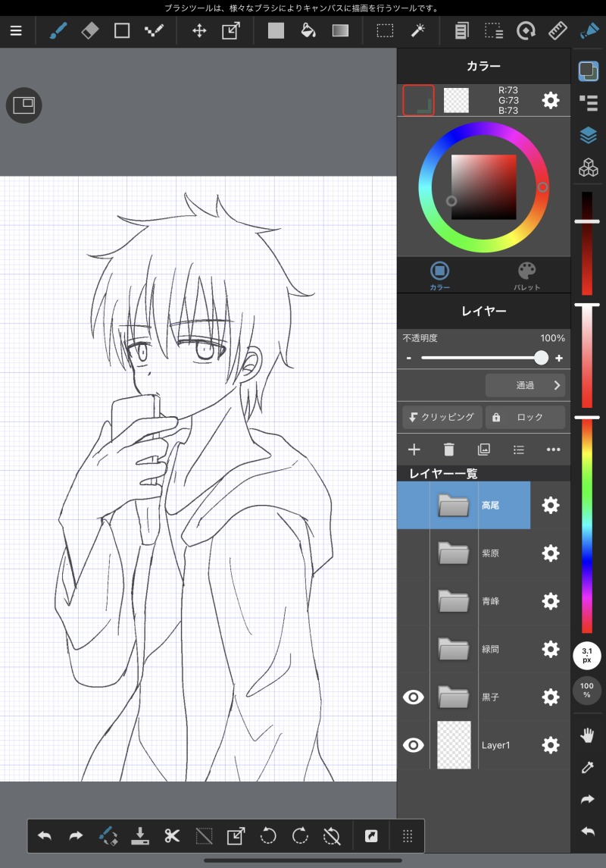Rotate canvas clockwise from bottom bar
The width and height of the screenshot is (606, 868).
coord(300,836)
